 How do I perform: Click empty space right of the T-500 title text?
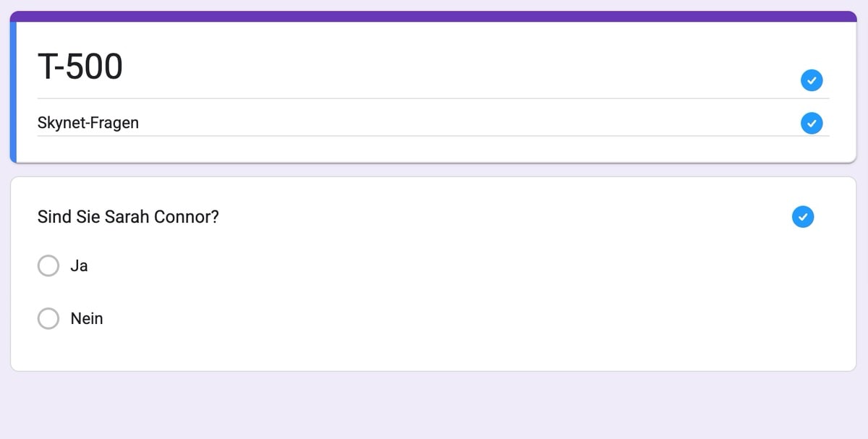[434, 68]
